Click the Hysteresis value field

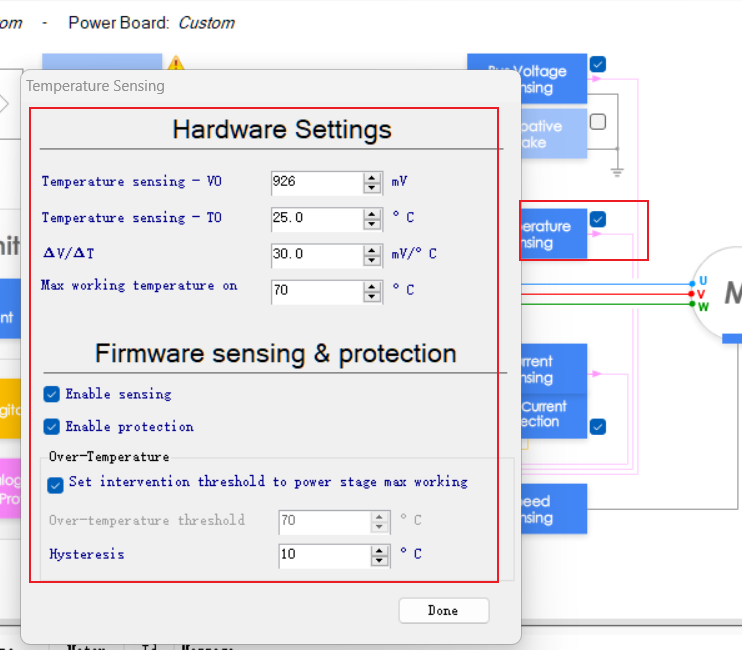325,555
